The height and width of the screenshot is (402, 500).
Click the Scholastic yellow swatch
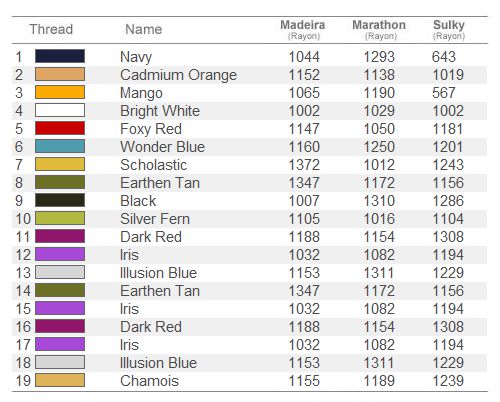pos(60,164)
